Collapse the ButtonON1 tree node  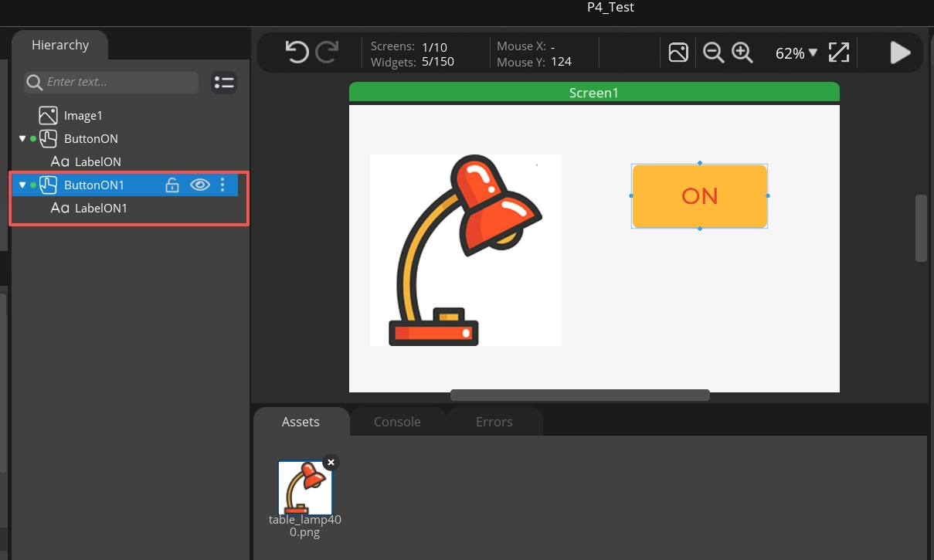click(22, 185)
